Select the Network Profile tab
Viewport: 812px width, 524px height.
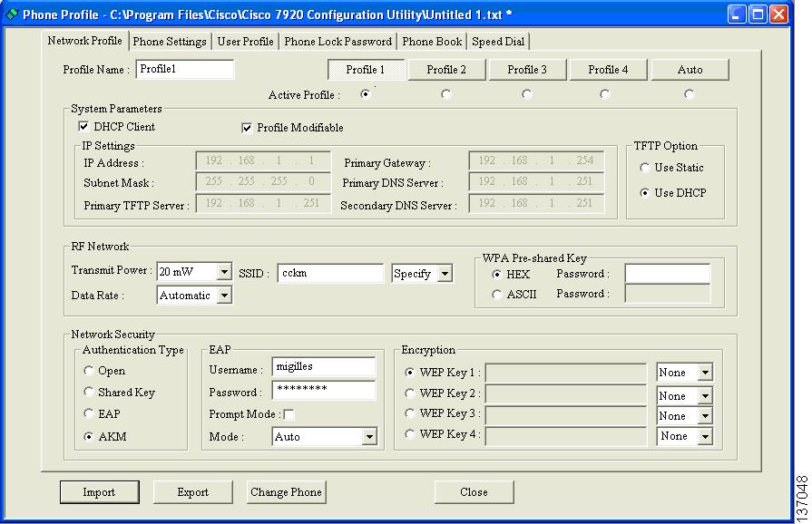coord(85,41)
